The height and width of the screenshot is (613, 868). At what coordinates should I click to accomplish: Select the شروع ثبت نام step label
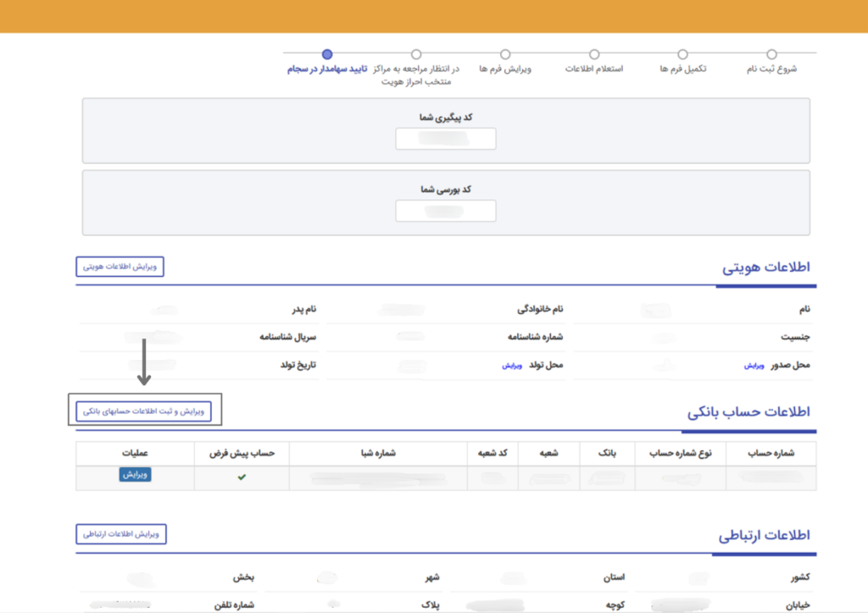point(771,69)
